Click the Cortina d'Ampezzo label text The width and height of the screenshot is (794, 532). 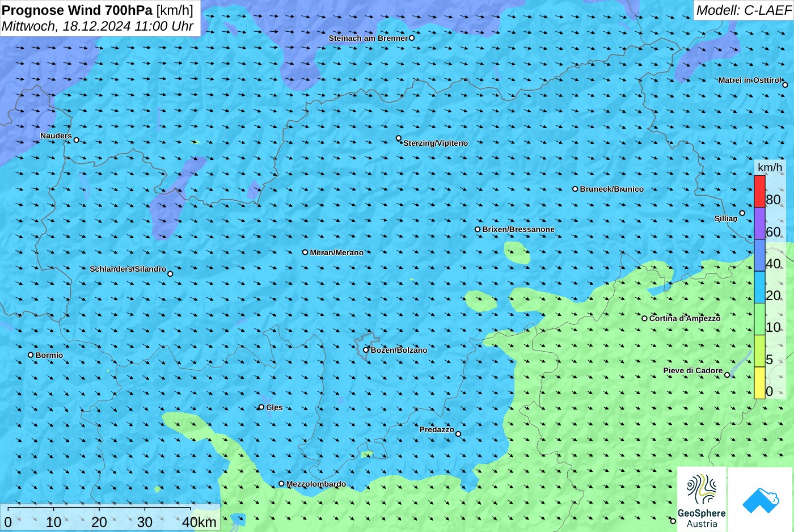point(685,318)
